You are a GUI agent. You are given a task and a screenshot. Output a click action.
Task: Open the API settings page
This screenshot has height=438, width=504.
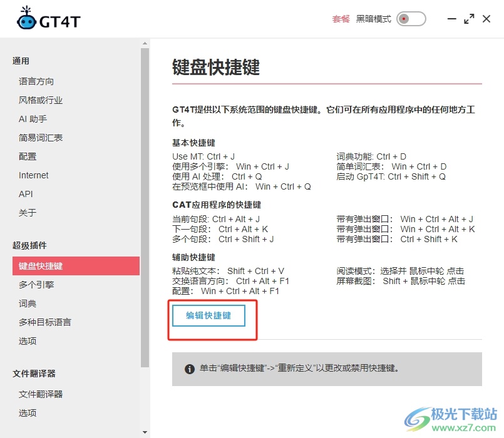tap(26, 194)
